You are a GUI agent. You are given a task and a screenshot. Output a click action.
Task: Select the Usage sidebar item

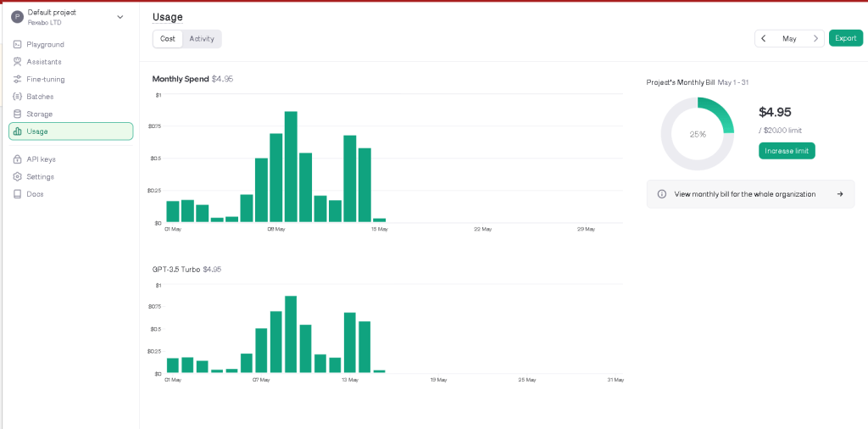tap(71, 131)
